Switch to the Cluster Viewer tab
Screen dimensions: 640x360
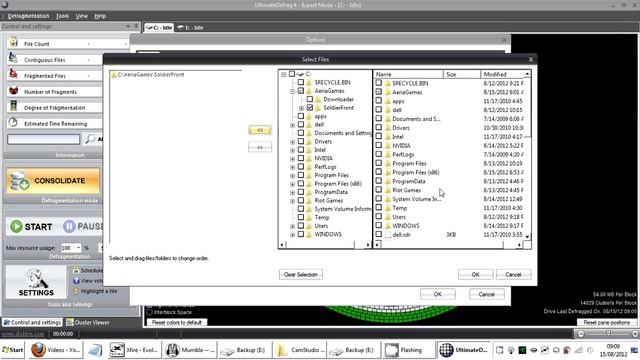point(88,322)
